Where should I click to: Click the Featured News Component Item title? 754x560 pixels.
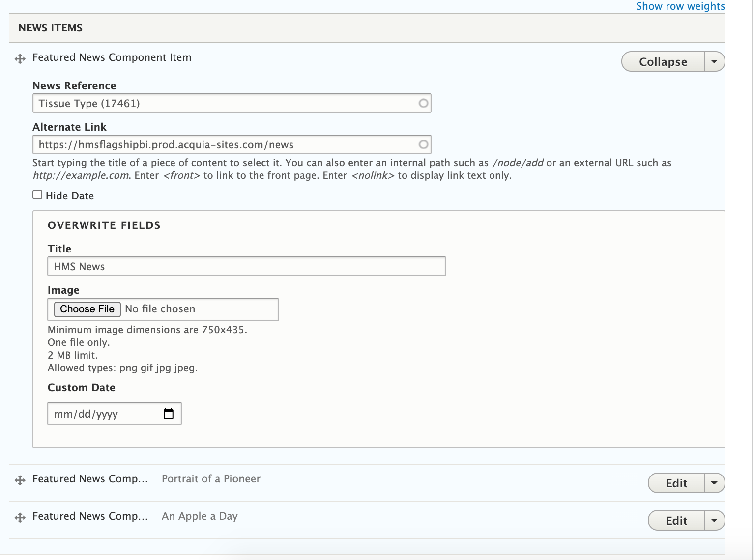tap(112, 57)
